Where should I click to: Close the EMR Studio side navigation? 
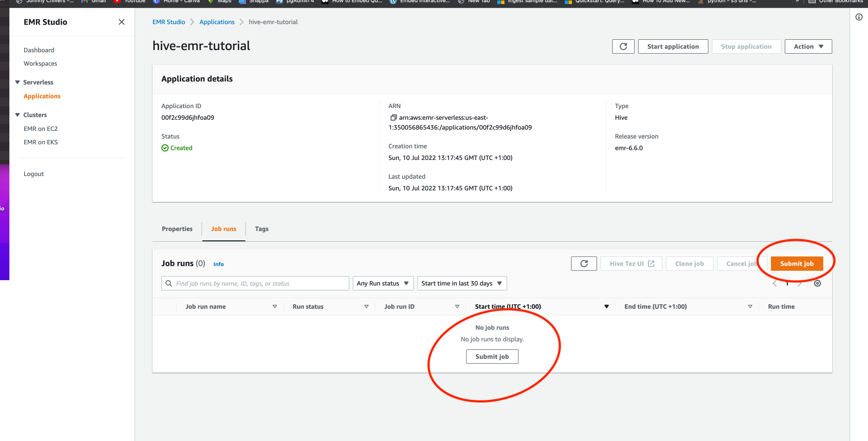point(121,22)
